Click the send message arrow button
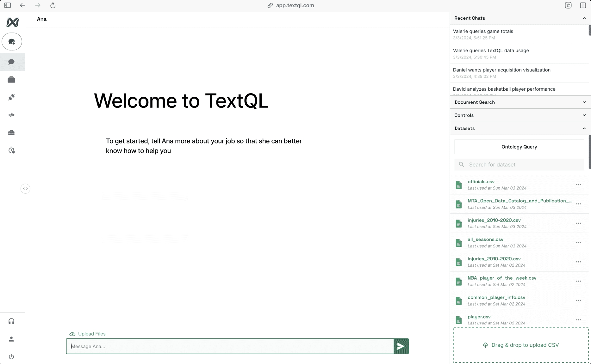Viewport: 591px width, 364px height. [401, 346]
